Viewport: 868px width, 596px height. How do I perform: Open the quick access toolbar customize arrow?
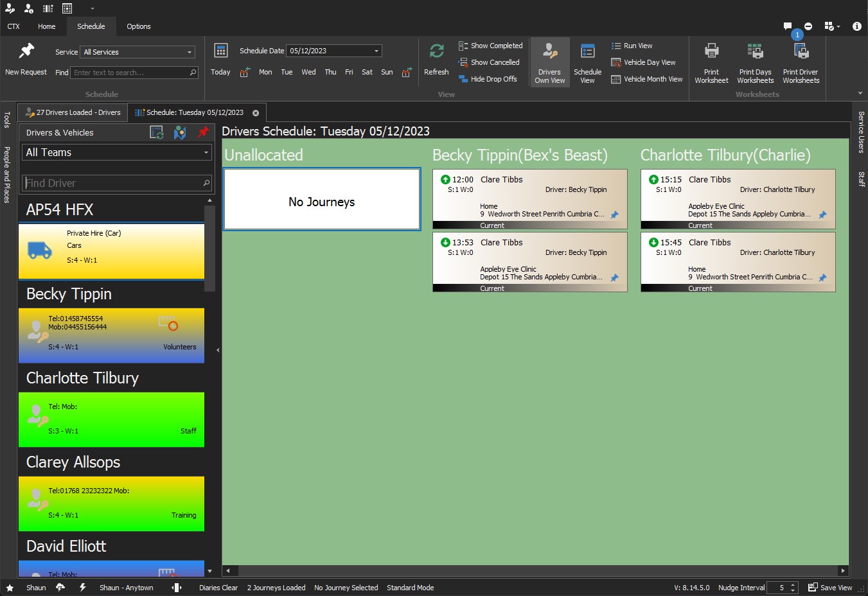pyautogui.click(x=93, y=9)
